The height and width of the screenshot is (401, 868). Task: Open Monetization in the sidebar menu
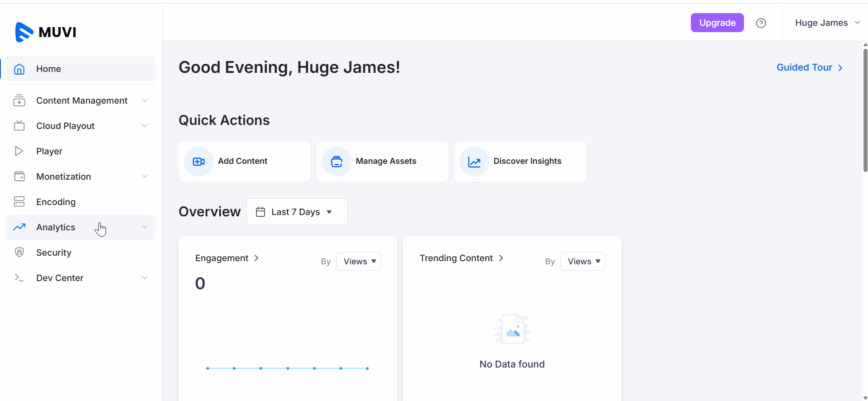[63, 177]
